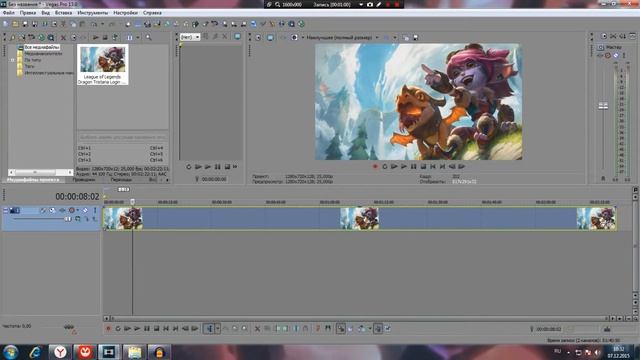Play the timeline from the start

pos(127,329)
